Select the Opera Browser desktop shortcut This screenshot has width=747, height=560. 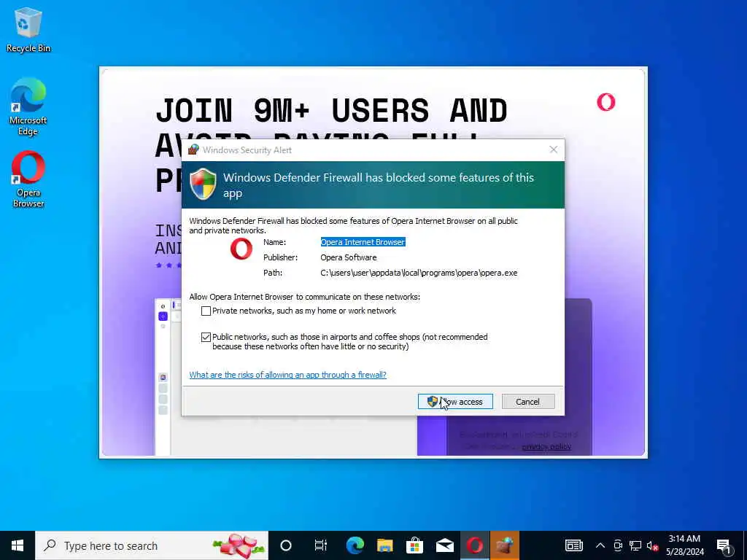click(28, 179)
